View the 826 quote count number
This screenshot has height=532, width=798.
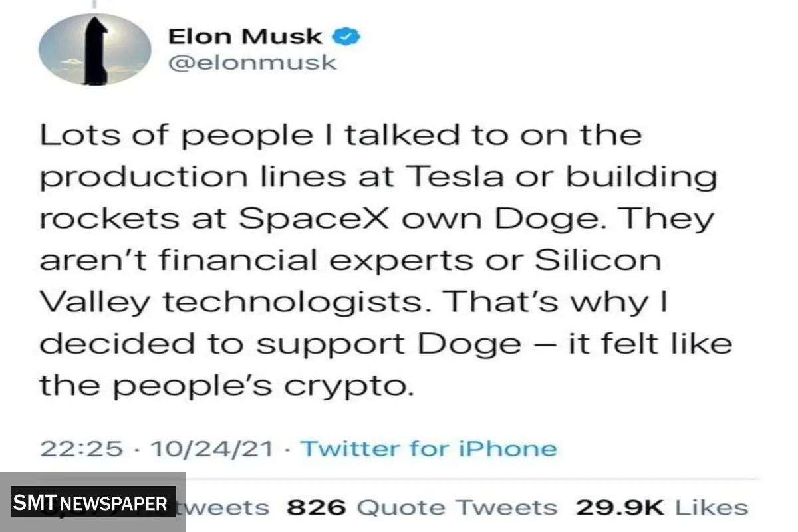317,508
